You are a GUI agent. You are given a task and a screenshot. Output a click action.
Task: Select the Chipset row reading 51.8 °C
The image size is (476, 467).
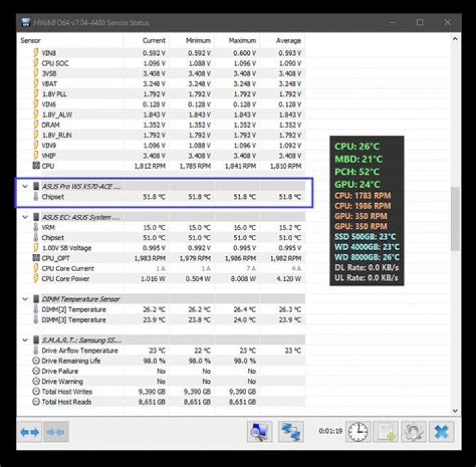point(161,196)
